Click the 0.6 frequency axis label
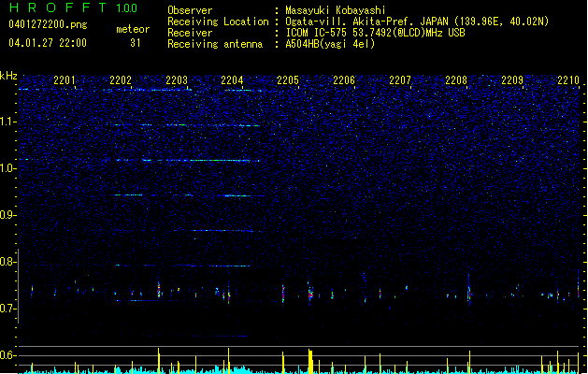This screenshot has height=374, width=588. 8,355
